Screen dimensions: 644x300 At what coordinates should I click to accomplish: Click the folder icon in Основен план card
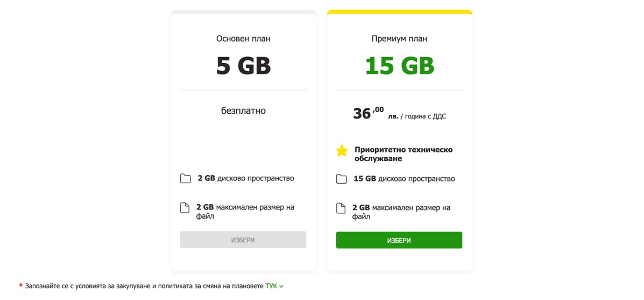pyautogui.click(x=186, y=179)
